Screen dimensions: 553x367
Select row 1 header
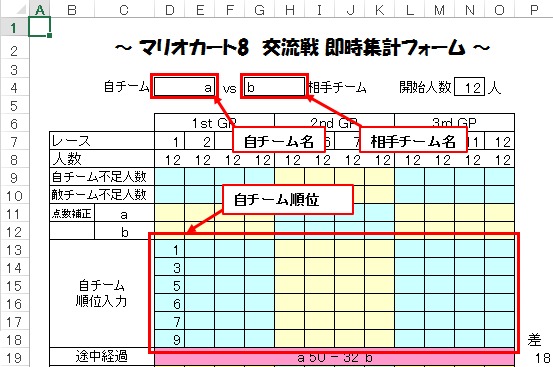14,27
